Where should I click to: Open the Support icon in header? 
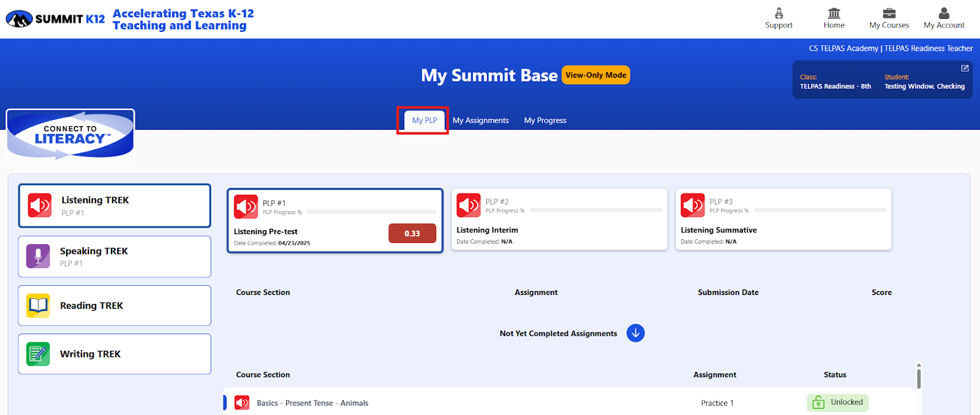point(778,13)
